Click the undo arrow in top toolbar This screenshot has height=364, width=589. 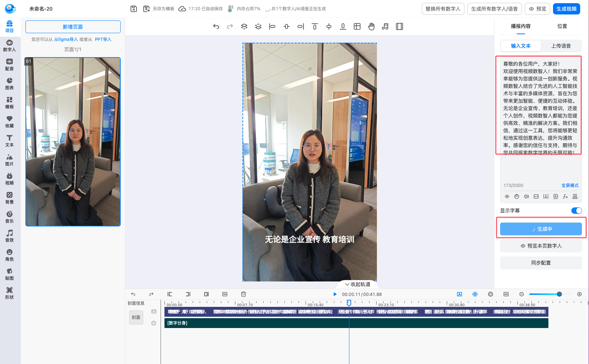(216, 26)
